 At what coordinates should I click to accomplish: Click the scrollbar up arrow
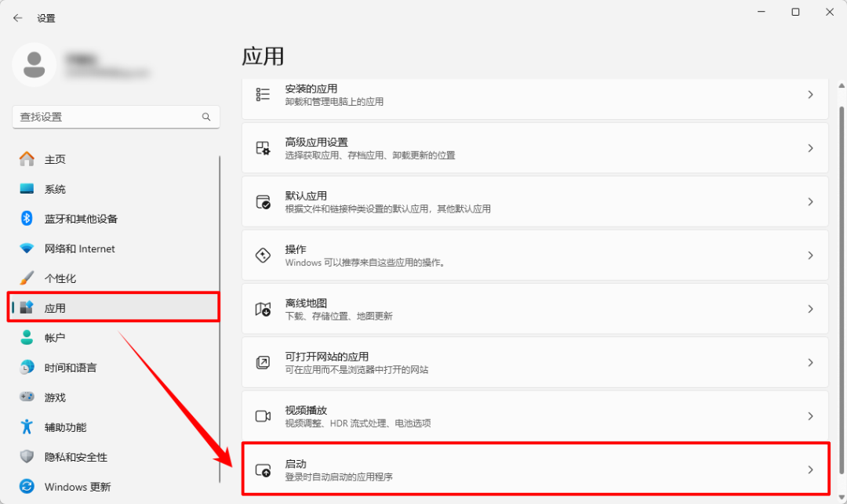click(842, 85)
